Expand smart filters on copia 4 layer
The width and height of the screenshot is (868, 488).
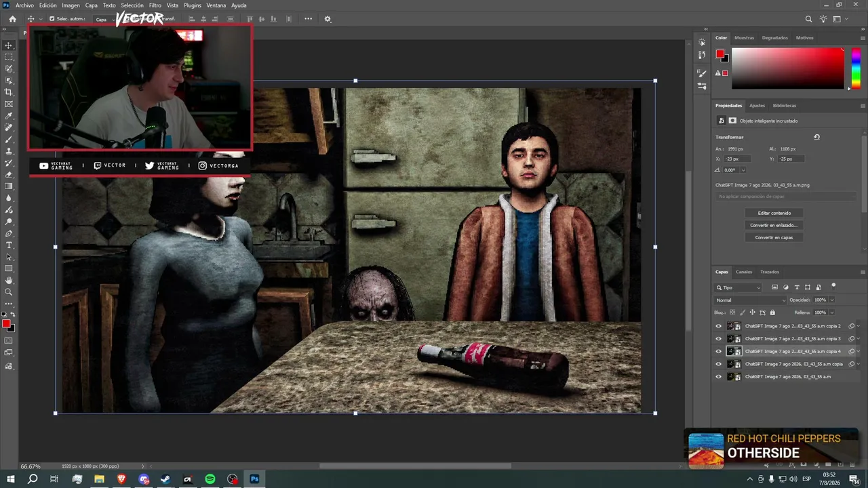[858, 351]
